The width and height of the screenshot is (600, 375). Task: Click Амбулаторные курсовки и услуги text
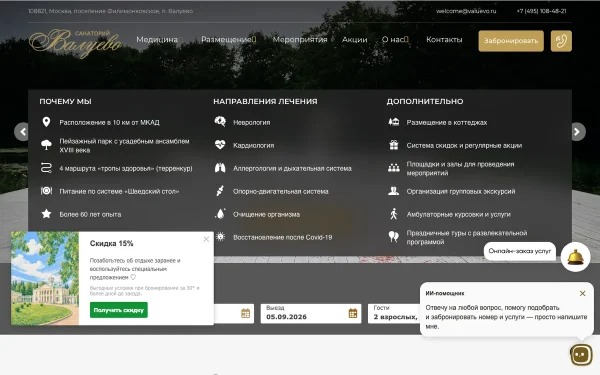[458, 214]
